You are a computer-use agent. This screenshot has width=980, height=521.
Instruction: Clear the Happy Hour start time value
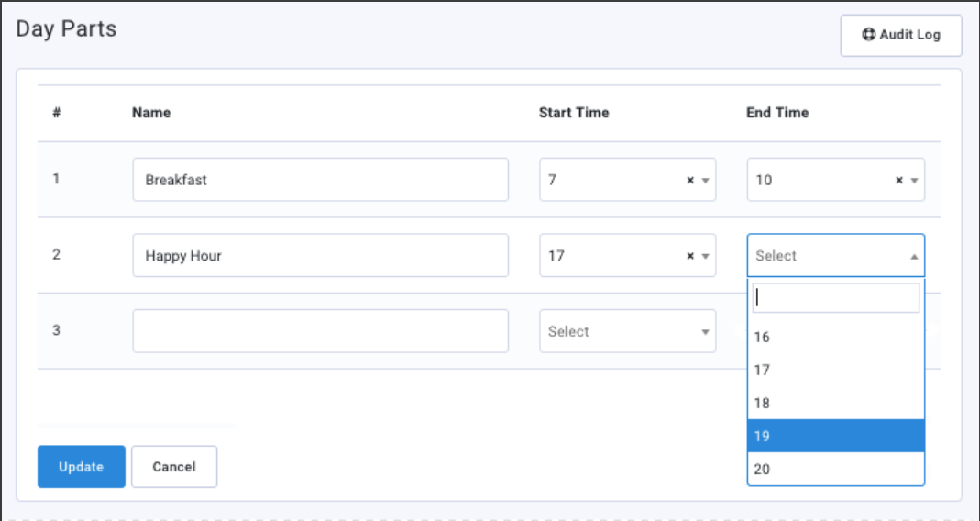click(x=690, y=256)
